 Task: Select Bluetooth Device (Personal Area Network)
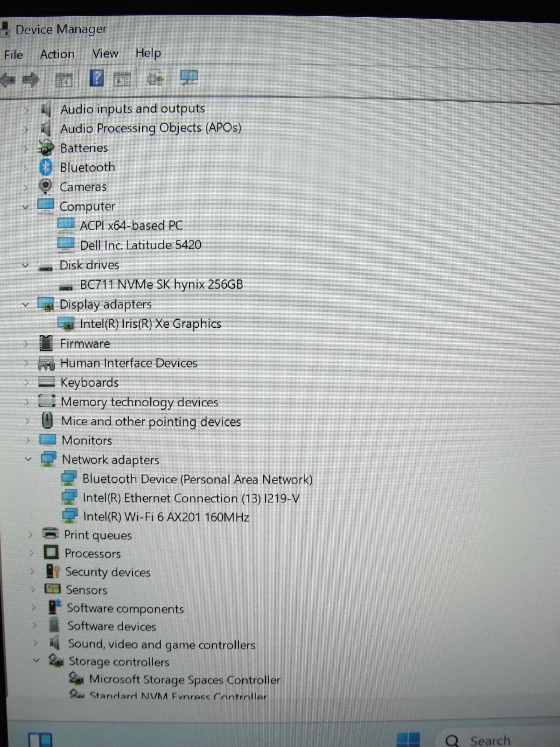click(x=197, y=479)
